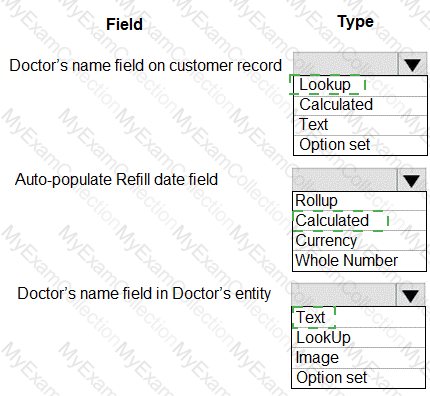Select Lookup in the first type list
430x396 pixels.
click(360, 86)
